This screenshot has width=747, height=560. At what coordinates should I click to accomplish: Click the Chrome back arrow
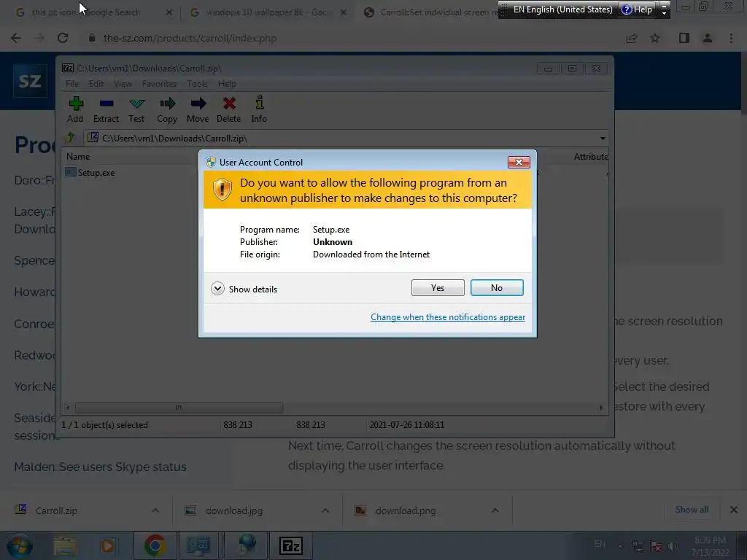coord(16,38)
